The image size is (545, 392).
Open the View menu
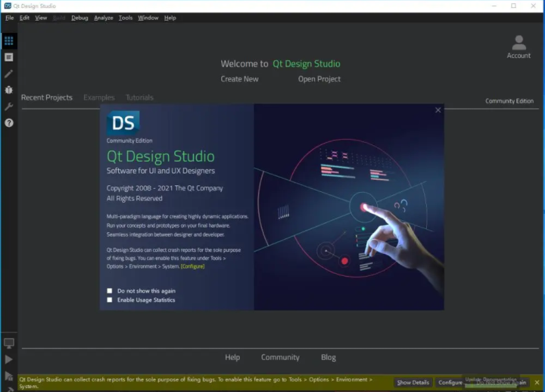pyautogui.click(x=41, y=18)
